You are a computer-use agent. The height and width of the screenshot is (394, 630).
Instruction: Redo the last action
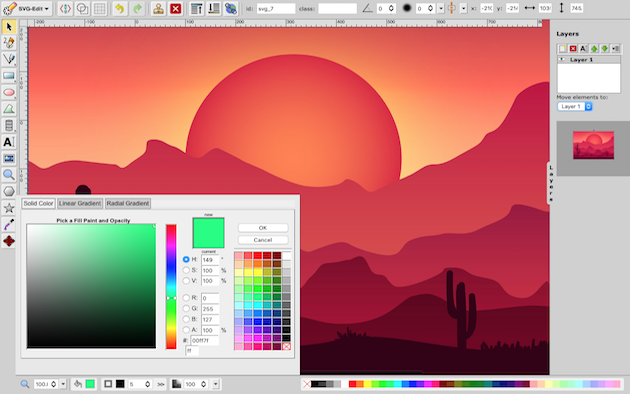(137, 8)
